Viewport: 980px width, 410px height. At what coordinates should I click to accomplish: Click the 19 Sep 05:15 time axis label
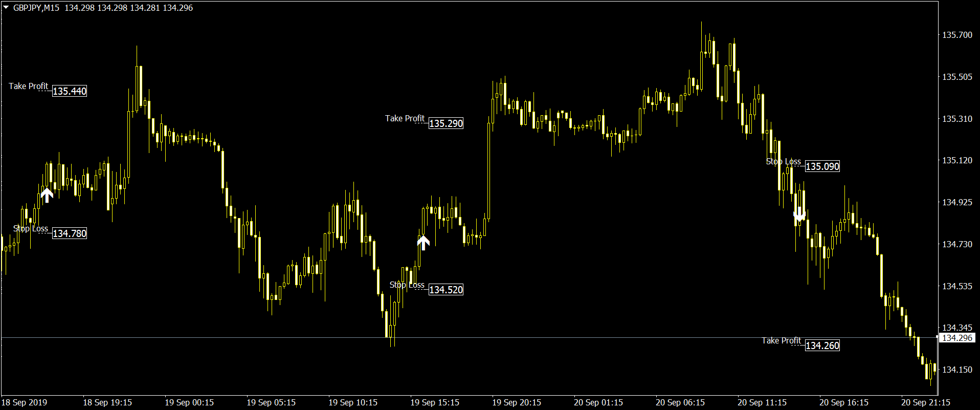click(x=271, y=402)
